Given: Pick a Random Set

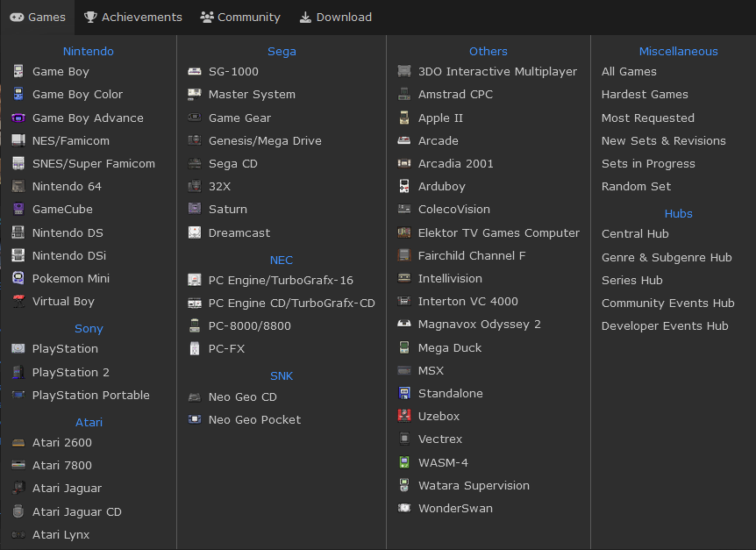Looking at the screenshot, I should tap(636, 186).
